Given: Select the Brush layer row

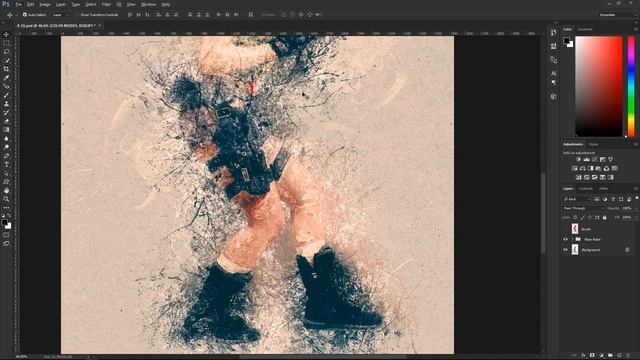Looking at the screenshot, I should point(598,229).
